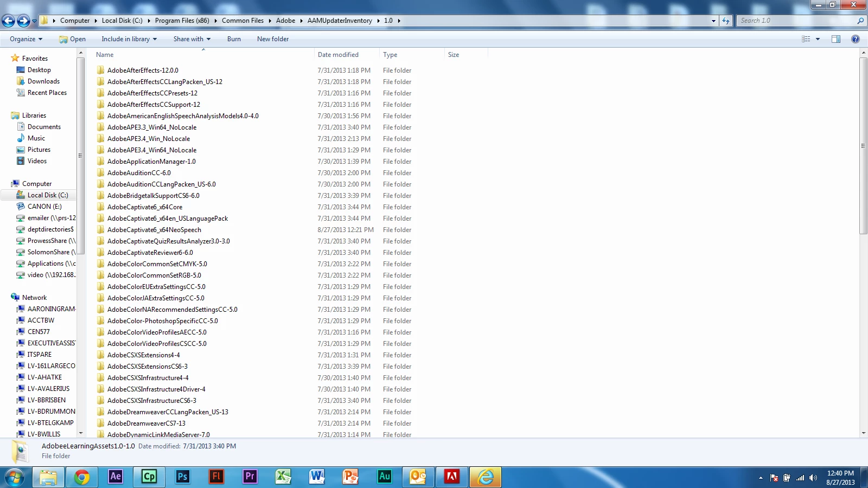The width and height of the screenshot is (868, 488).
Task: Launch Microsoft Word from taskbar
Action: [x=317, y=477]
